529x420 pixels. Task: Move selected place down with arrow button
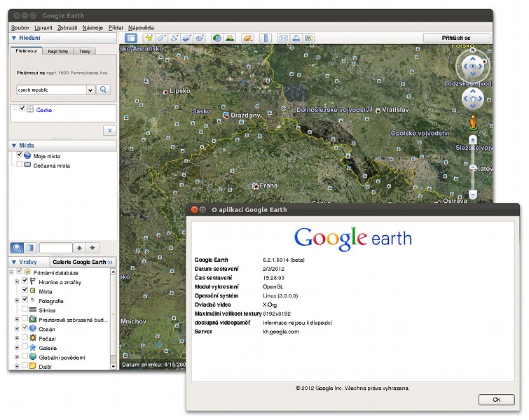pyautogui.click(x=92, y=248)
